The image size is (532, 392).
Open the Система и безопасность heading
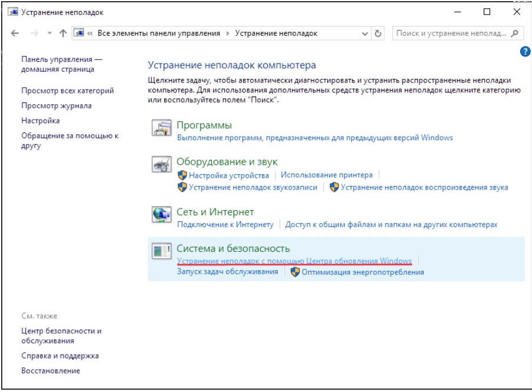tap(233, 249)
